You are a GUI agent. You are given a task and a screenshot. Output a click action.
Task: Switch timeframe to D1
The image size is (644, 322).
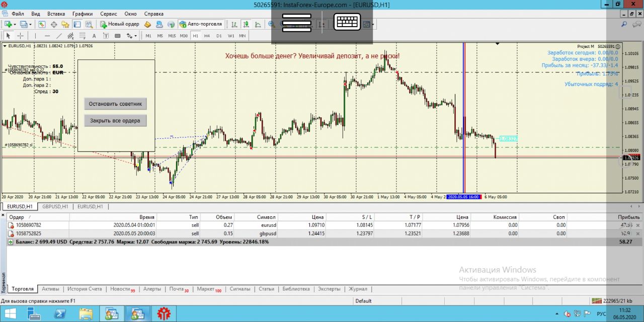point(219,36)
